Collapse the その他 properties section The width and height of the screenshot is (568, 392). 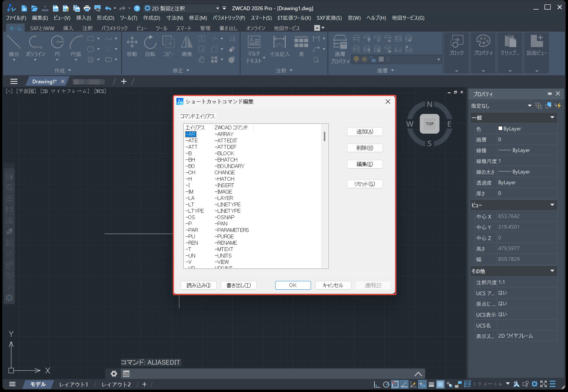pos(552,271)
